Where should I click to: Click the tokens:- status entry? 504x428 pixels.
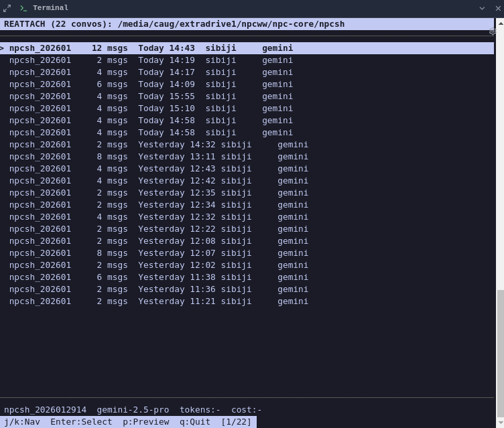pyautogui.click(x=200, y=410)
